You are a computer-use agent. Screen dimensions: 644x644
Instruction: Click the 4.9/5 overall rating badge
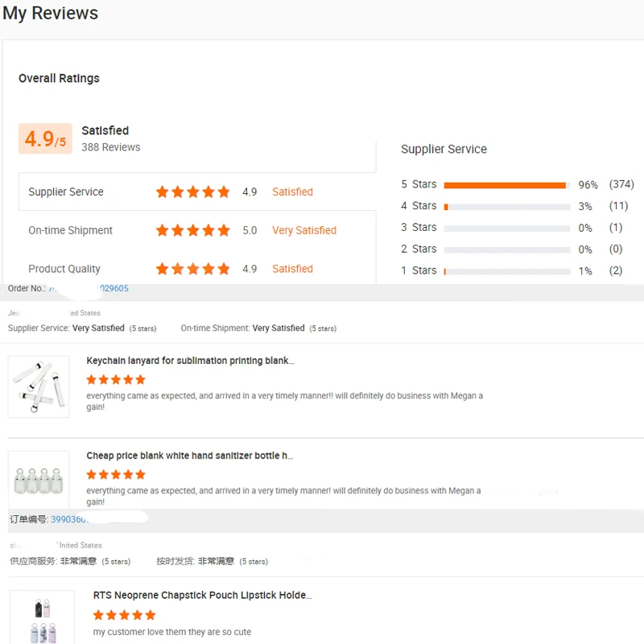pos(45,138)
